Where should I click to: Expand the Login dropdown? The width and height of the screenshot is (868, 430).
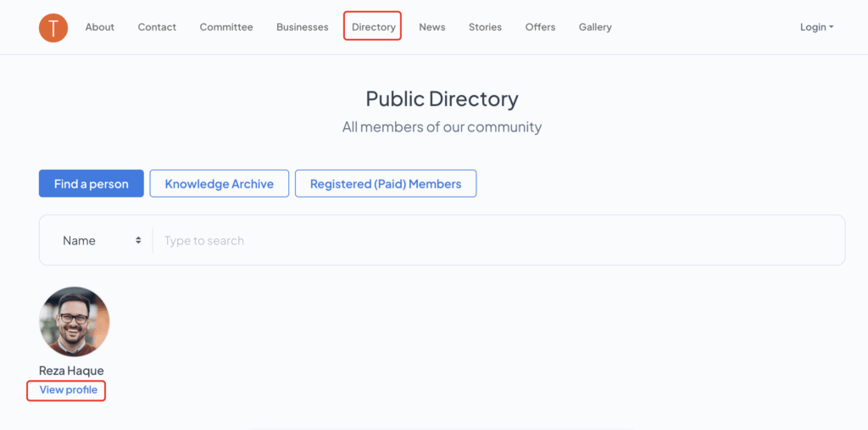[x=816, y=27]
